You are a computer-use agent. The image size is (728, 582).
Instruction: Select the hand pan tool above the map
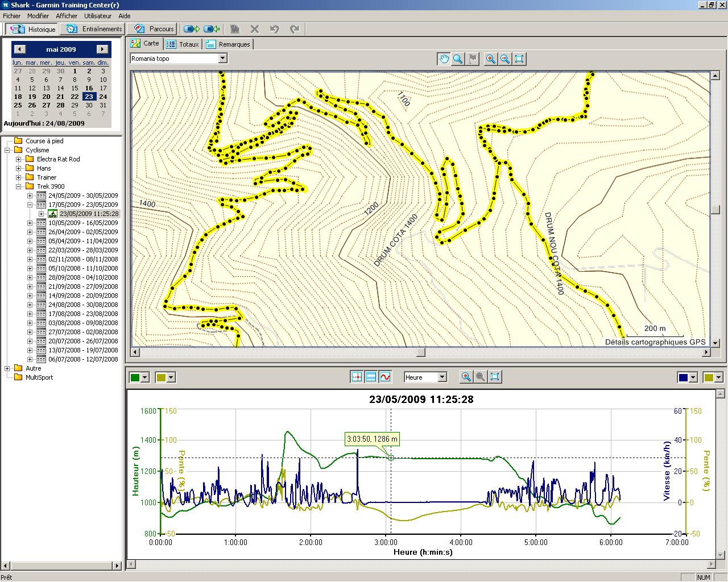[444, 59]
